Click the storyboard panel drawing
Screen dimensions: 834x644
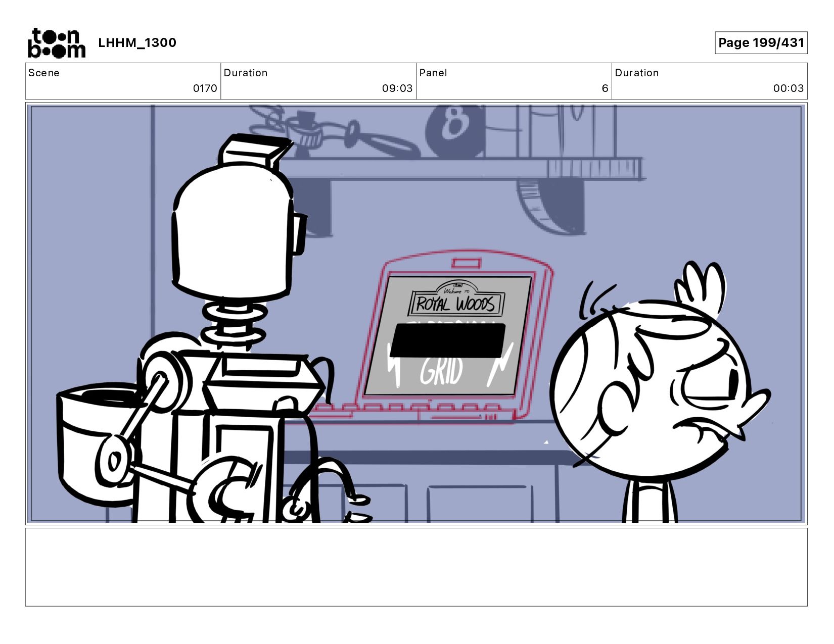(x=416, y=313)
